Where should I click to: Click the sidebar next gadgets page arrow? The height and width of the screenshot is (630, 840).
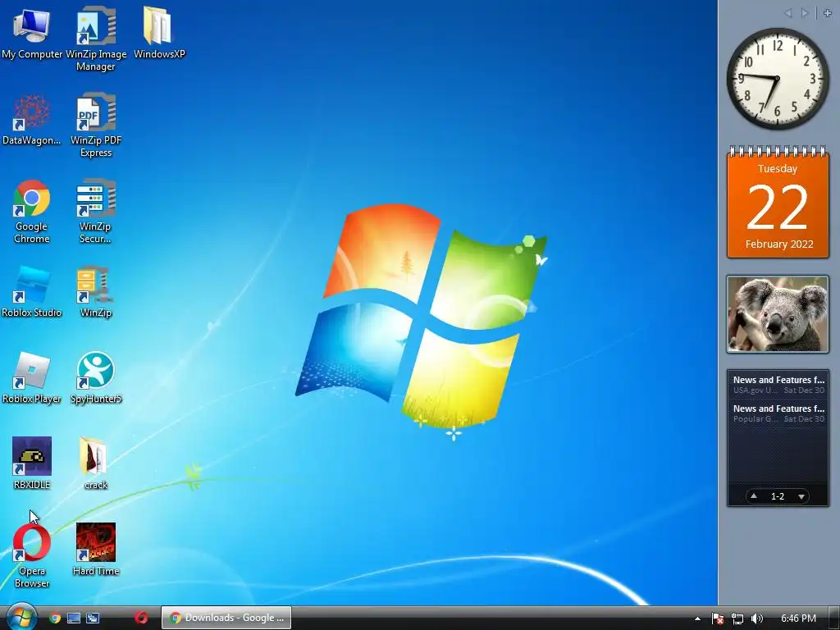805,13
